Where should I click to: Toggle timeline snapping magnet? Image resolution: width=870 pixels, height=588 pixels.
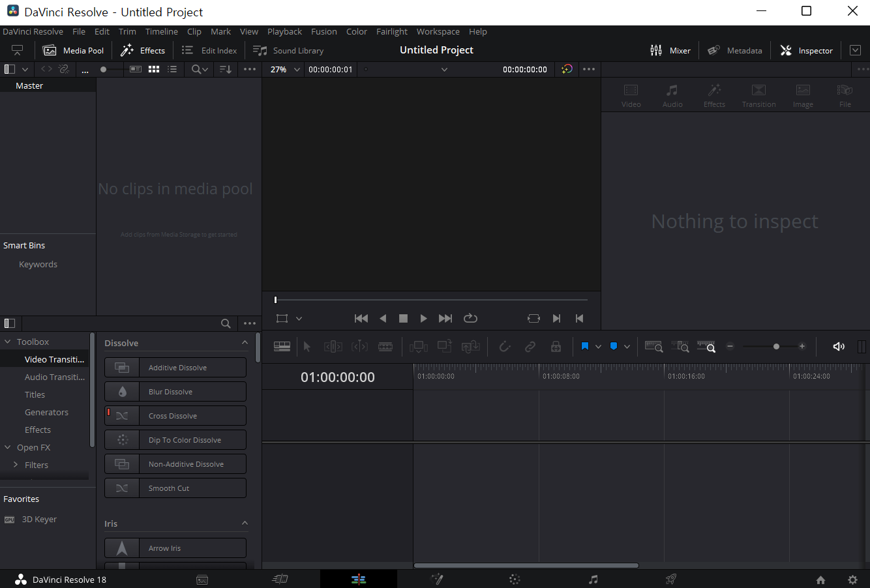tap(504, 346)
